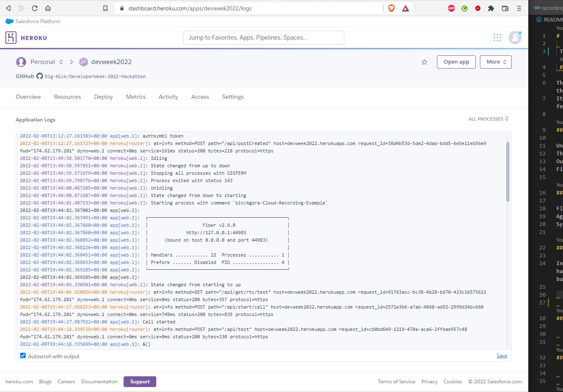
Task: Open the heroku.com footer link
Action: point(19,382)
